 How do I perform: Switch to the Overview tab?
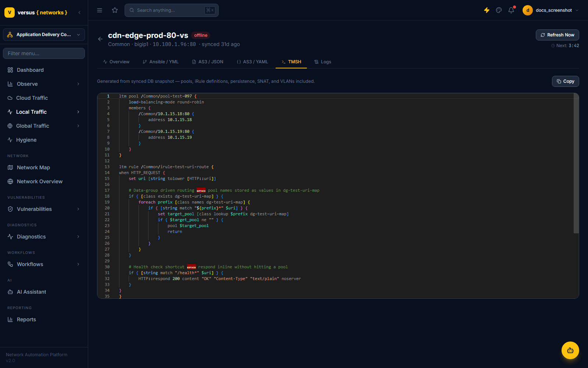(x=116, y=62)
